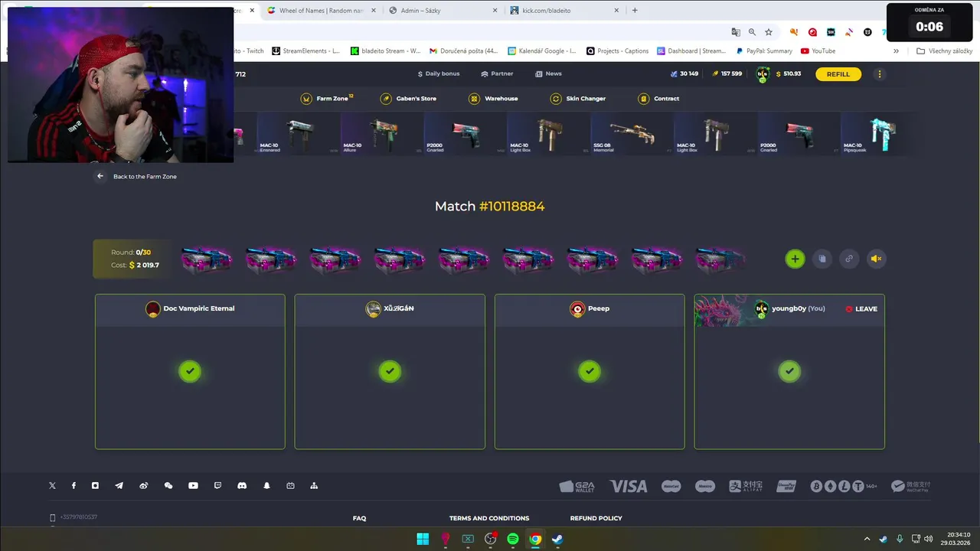Click the copy match icon button
Screen dimensions: 980x551
coord(822,259)
